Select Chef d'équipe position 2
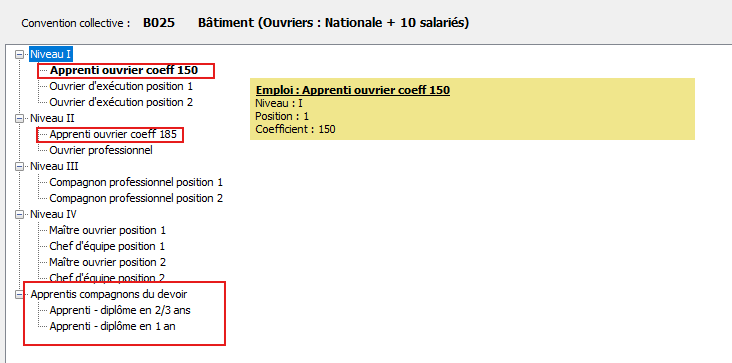Screen dimensions: 732x363 point(107,278)
